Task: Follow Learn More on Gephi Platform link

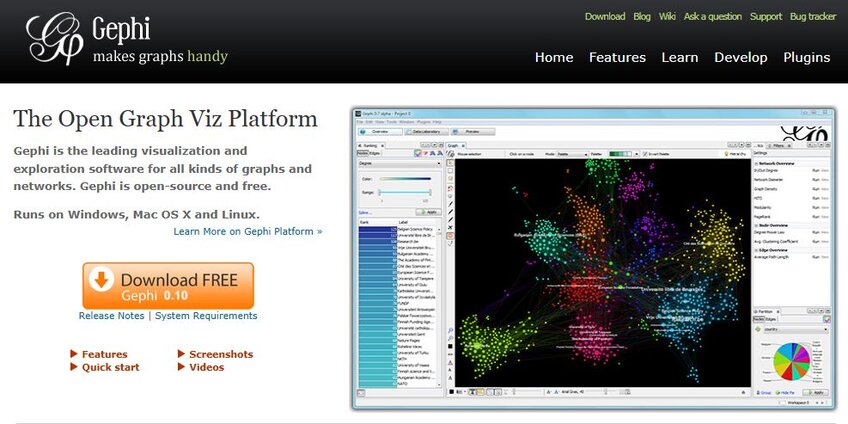Action: coord(248,231)
